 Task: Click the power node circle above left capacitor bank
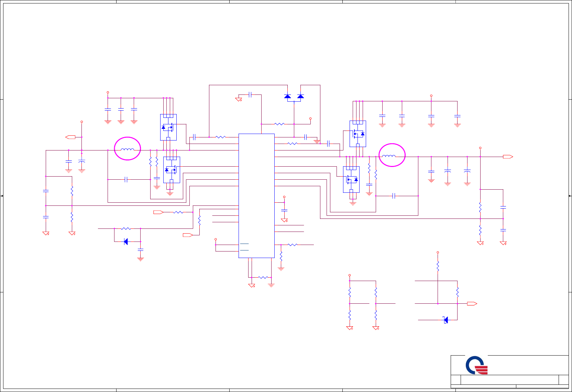click(x=108, y=92)
